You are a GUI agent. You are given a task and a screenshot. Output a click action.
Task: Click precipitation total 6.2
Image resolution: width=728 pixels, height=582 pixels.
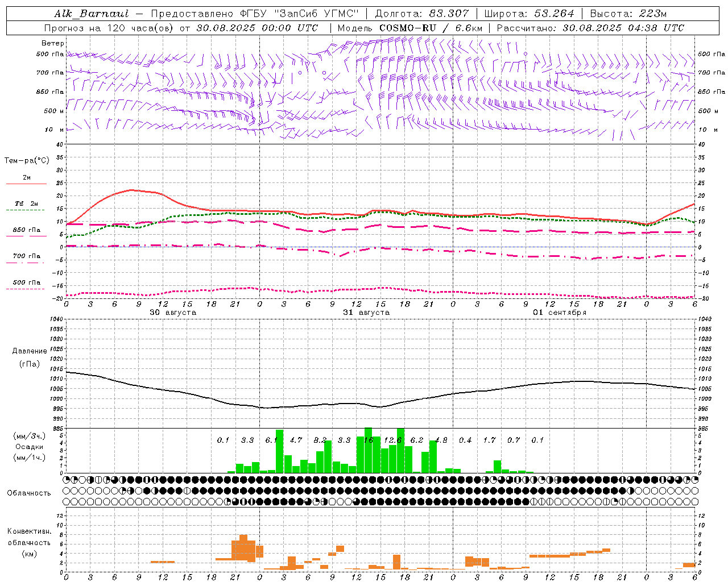[x=417, y=440]
